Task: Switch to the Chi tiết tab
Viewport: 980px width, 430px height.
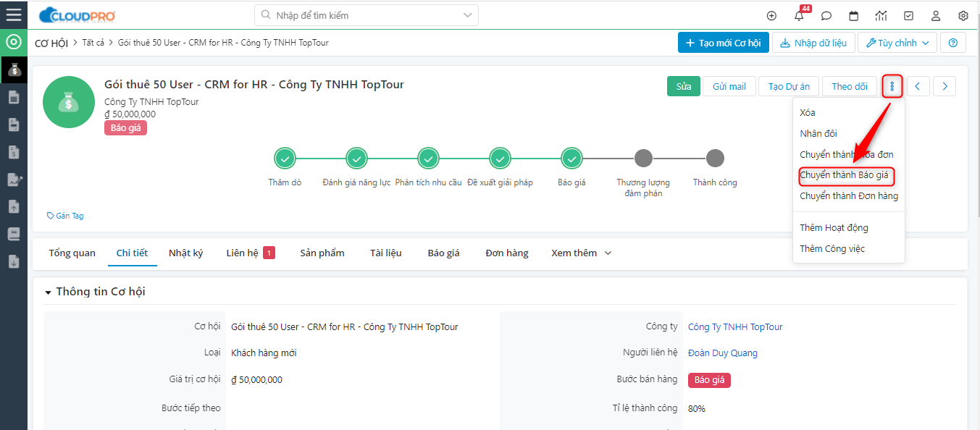Action: (x=132, y=253)
